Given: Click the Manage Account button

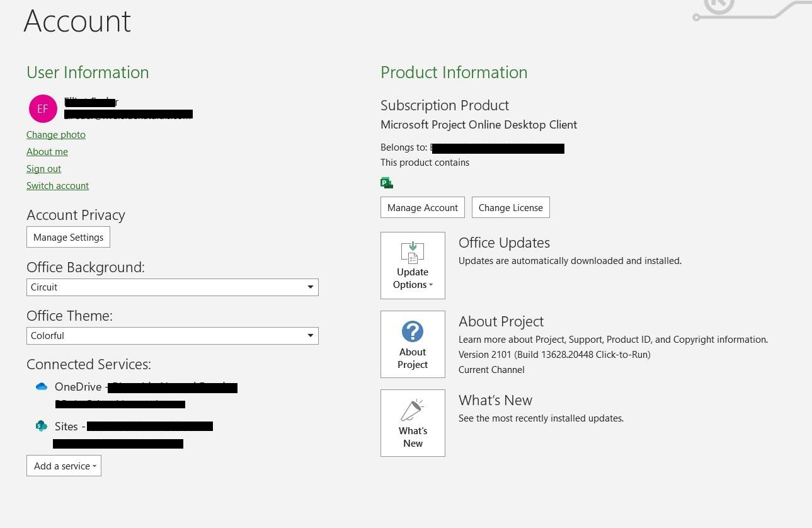Looking at the screenshot, I should 423,207.
